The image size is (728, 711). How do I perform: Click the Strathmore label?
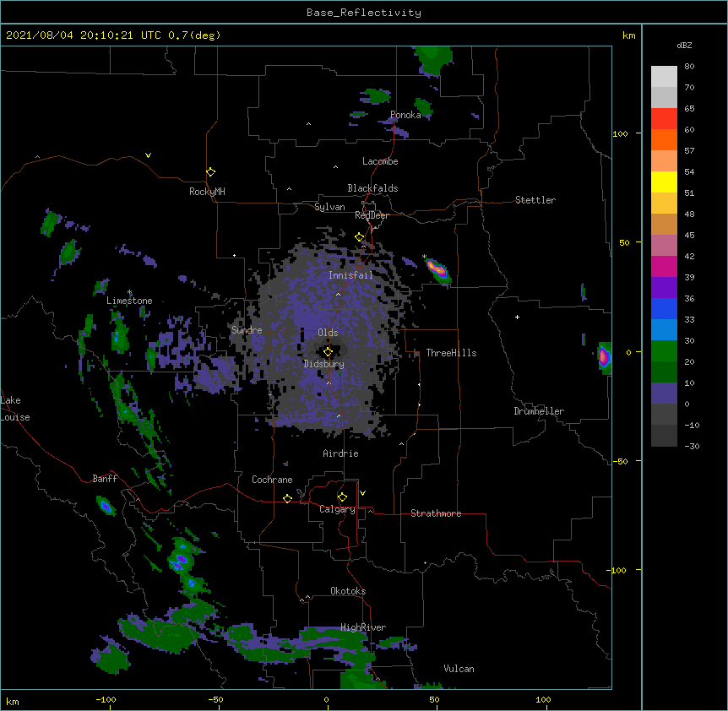pos(436,513)
